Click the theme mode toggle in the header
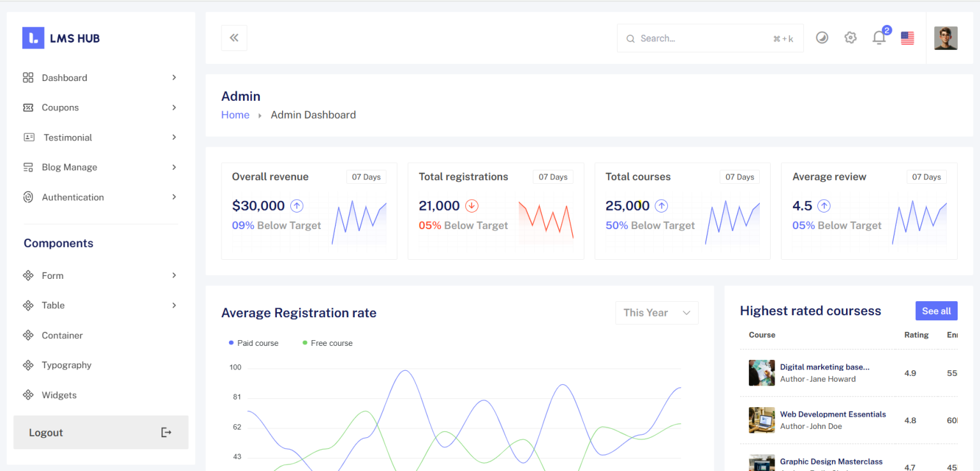This screenshot has width=980, height=471. click(x=822, y=38)
